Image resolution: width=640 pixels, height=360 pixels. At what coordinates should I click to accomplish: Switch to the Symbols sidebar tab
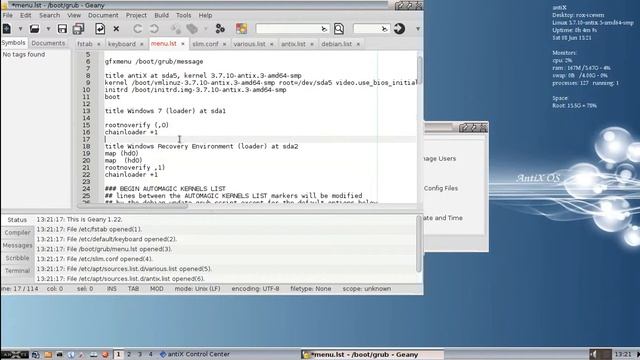[13, 43]
